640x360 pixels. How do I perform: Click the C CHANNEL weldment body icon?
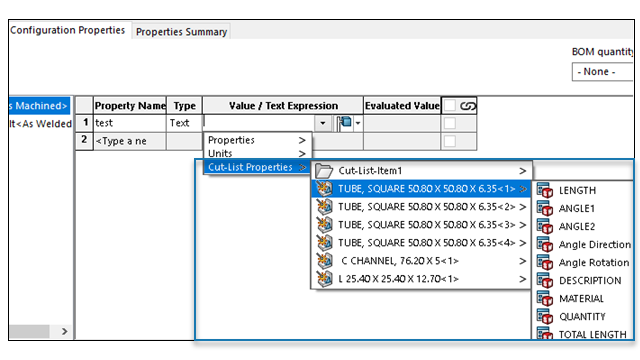(324, 261)
